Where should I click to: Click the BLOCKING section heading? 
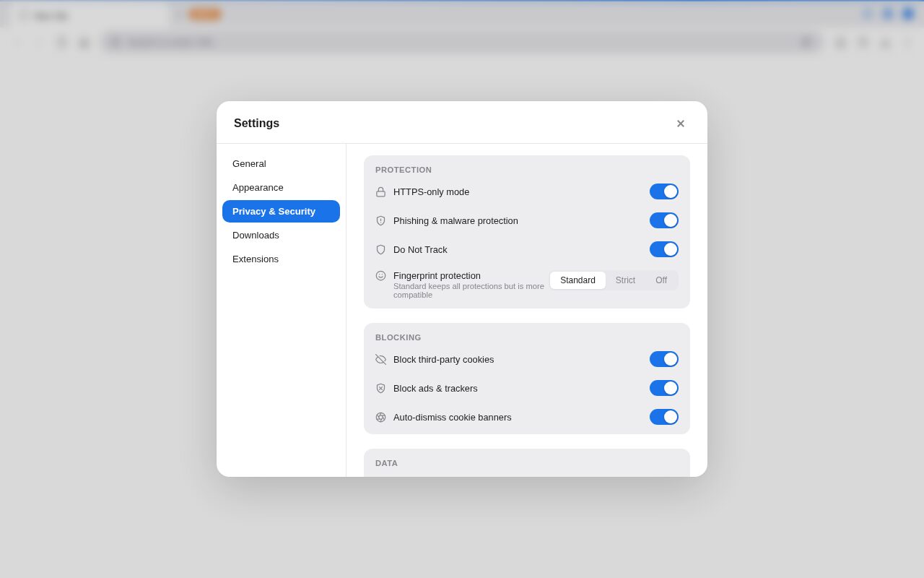(x=398, y=337)
